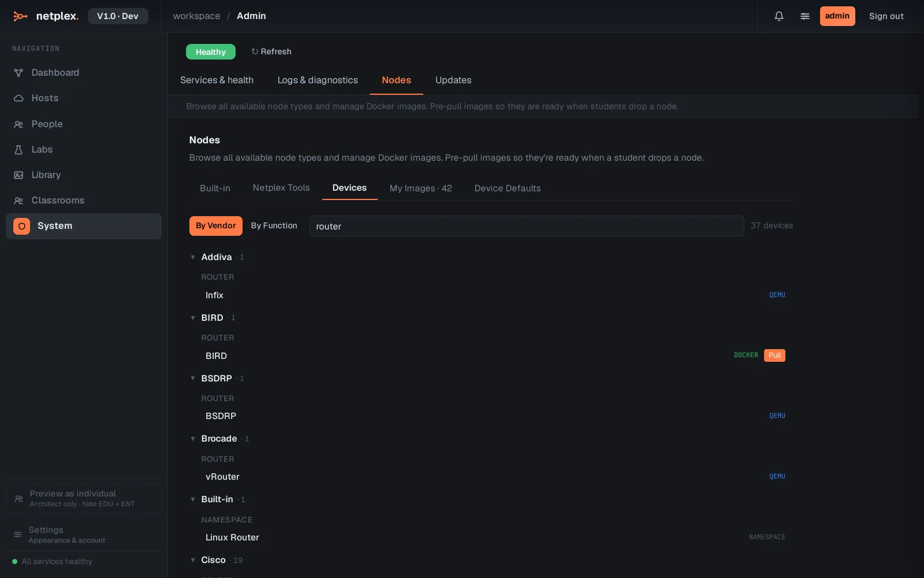Switch grouping to By Vendor

(x=216, y=226)
